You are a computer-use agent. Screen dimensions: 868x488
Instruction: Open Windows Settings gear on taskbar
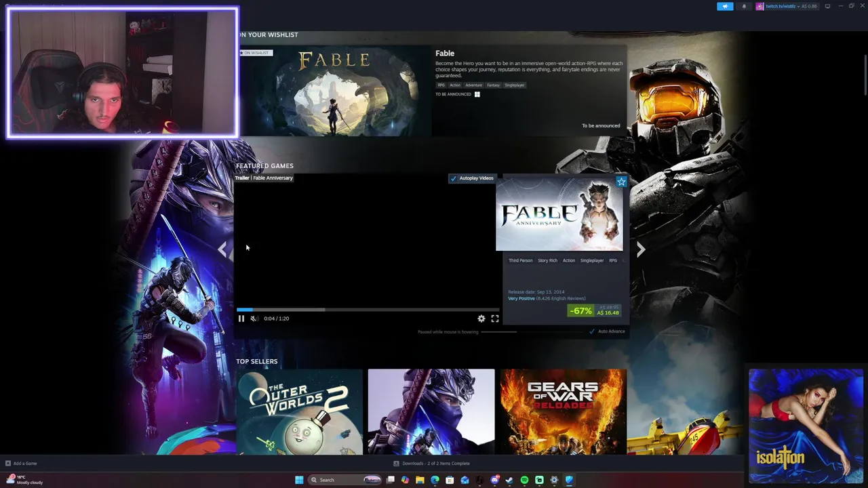coord(554,480)
